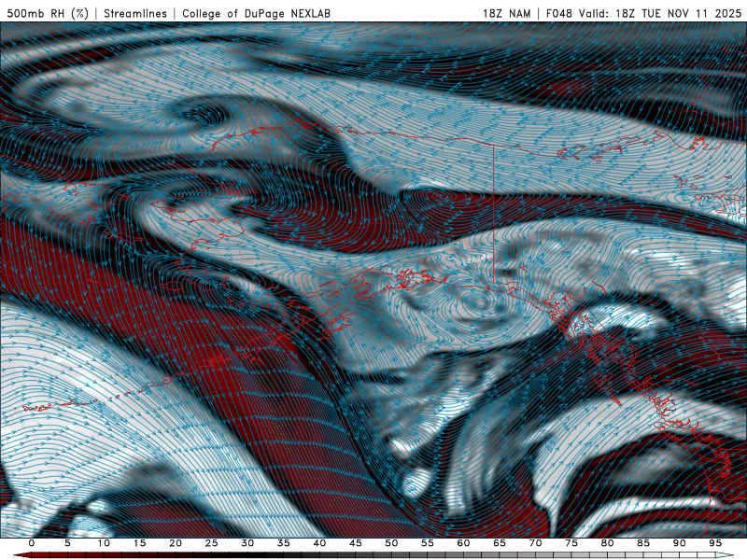
Task: Click the colorbar label "50"
Action: [391, 543]
